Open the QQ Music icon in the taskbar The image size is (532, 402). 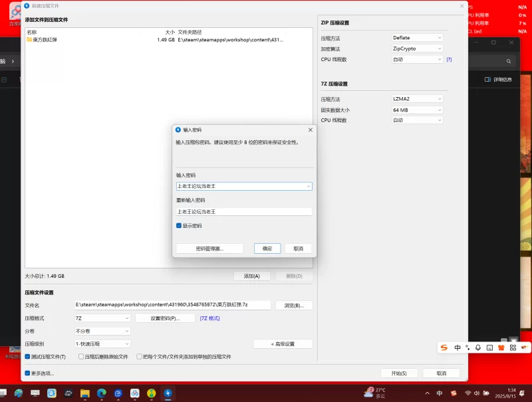[152, 393]
